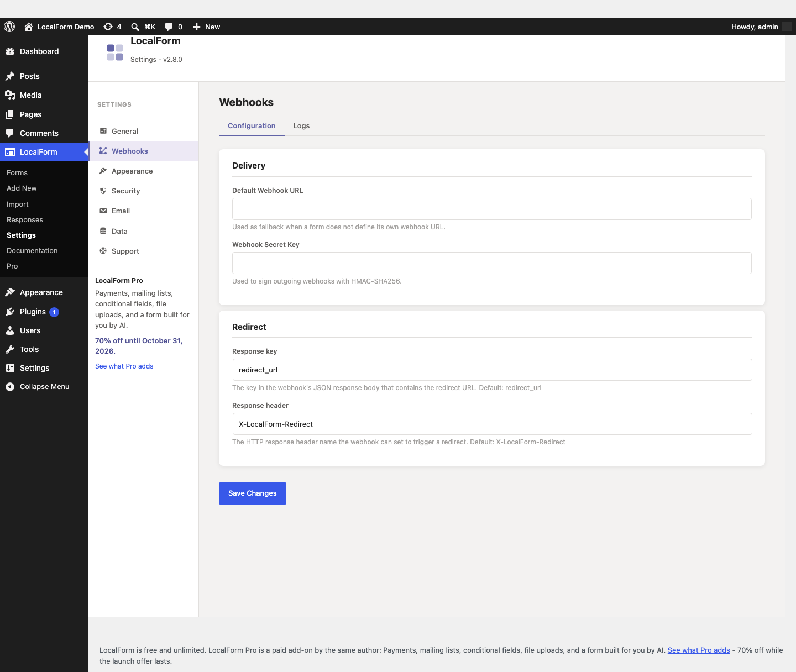Click the 70% off until October 31 text
796x672 pixels.
pos(139,346)
